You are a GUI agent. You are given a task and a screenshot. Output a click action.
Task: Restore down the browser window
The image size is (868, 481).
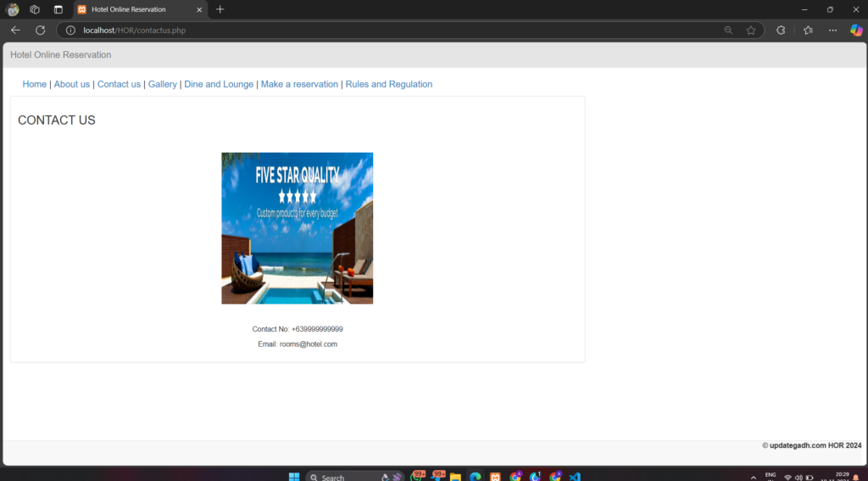pos(830,9)
